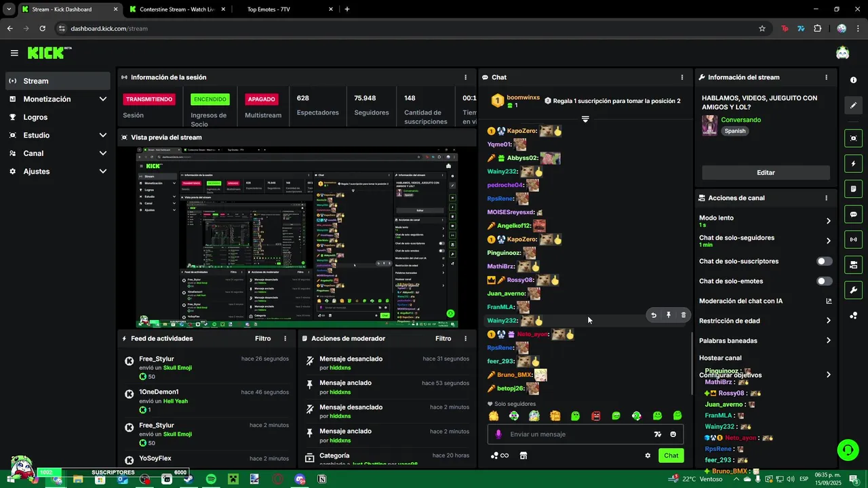Select the broadcast signal icon in right sidebar
This screenshot has width=868, height=488.
point(853,239)
